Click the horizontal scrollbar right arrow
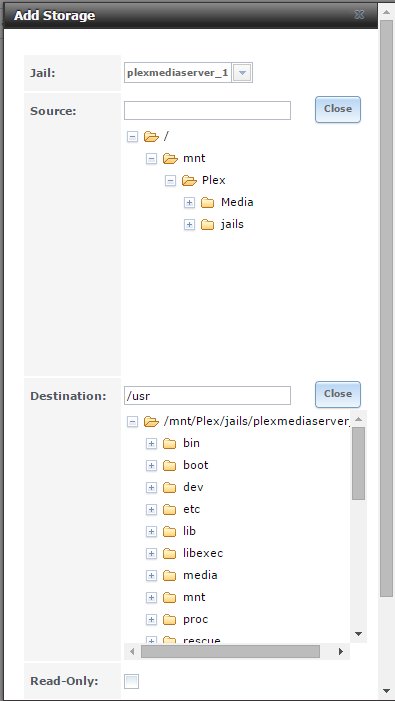395x701 pixels. [341, 651]
